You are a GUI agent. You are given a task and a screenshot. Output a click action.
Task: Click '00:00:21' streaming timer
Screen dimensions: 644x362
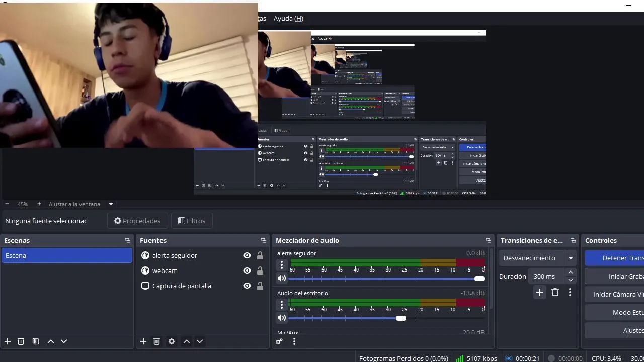pyautogui.click(x=527, y=358)
